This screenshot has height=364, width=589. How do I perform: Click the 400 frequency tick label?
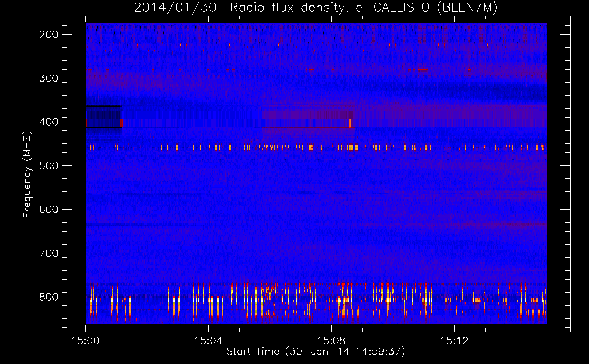tap(48, 122)
